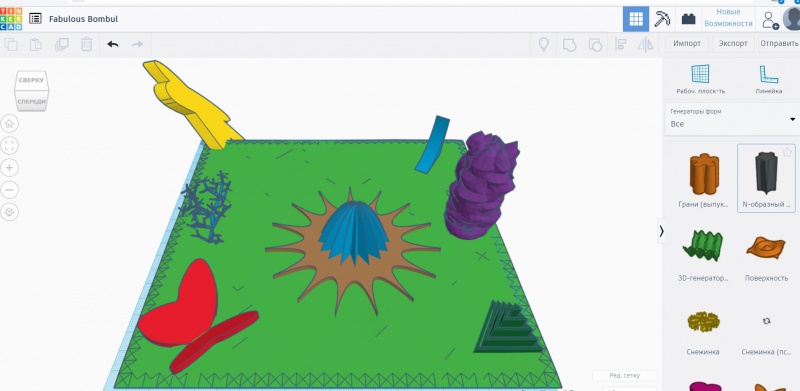Click the Fit all in view button

tap(9, 145)
